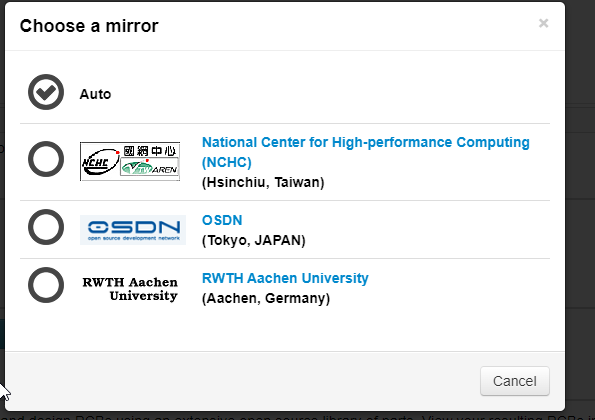Open National Center for High-performance Computing link
The width and height of the screenshot is (595, 420).
[366, 152]
